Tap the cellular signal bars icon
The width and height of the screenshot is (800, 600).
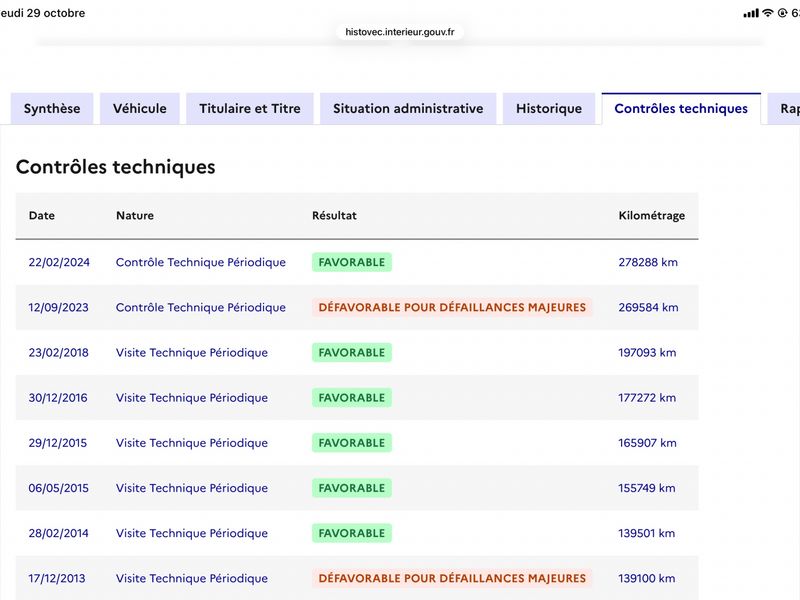[x=751, y=13]
